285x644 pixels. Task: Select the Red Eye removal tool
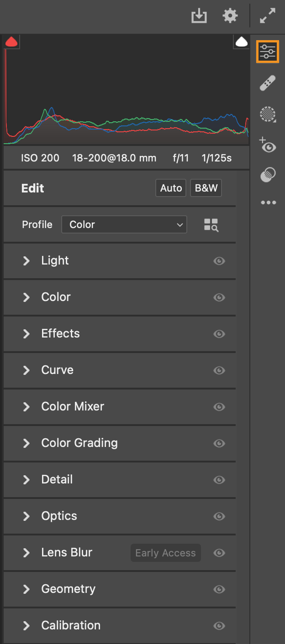pyautogui.click(x=268, y=146)
